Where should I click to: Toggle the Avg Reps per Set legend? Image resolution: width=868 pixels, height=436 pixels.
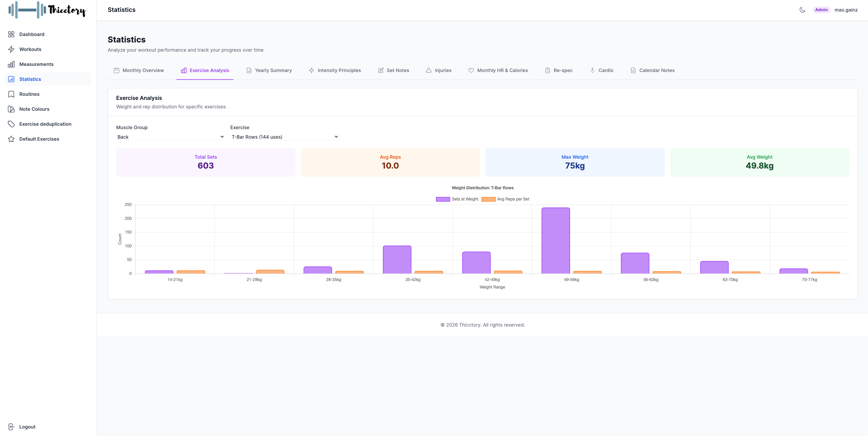[x=507, y=199]
